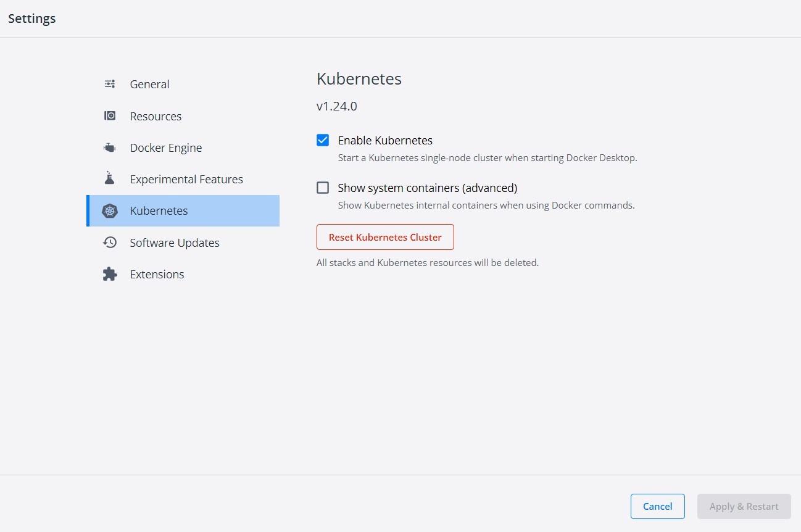801x532 pixels.
Task: Click the Docker Engine whale icon
Action: [x=110, y=147]
